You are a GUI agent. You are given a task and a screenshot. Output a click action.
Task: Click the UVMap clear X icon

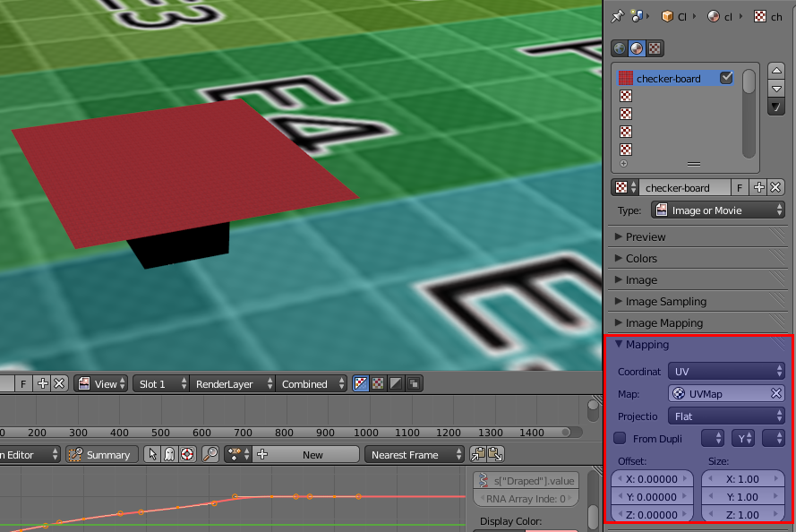[x=776, y=393]
